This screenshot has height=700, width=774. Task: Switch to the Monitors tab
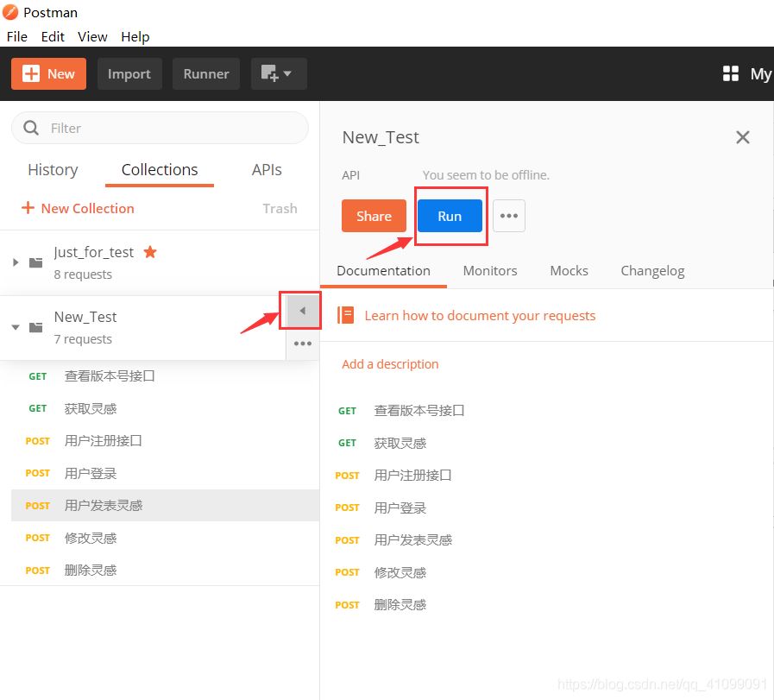(490, 271)
